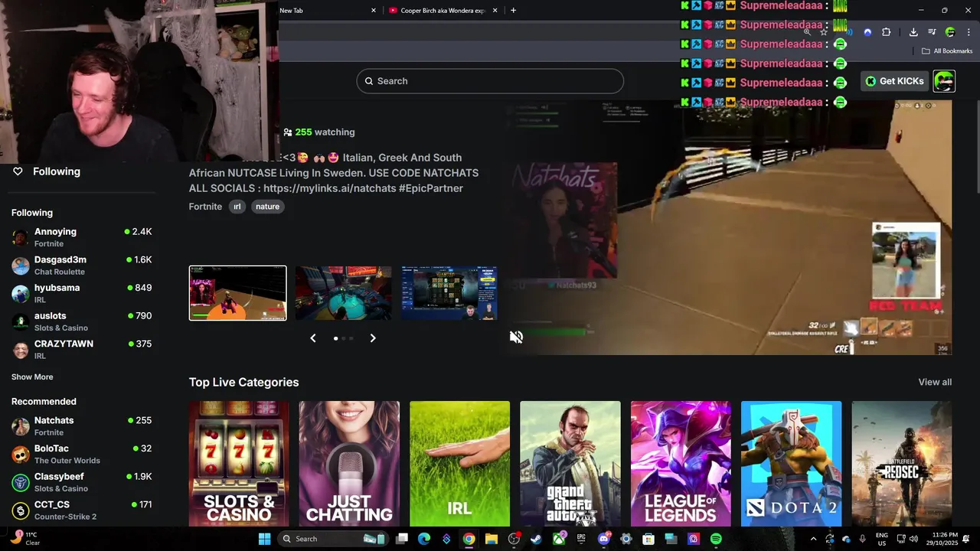Open the League of Legends category card
This screenshot has height=551, width=980.
click(681, 464)
